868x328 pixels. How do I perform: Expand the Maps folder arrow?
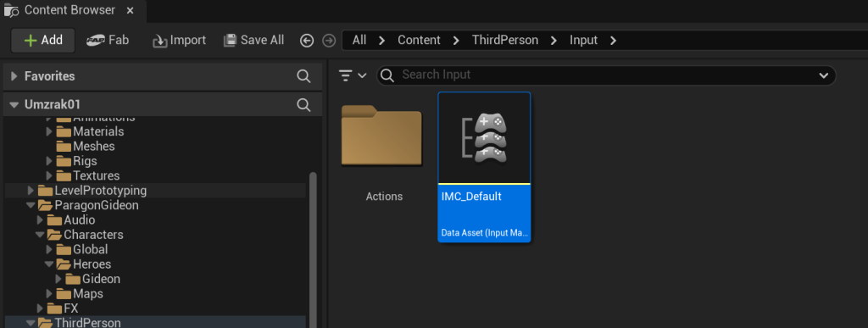click(x=48, y=294)
